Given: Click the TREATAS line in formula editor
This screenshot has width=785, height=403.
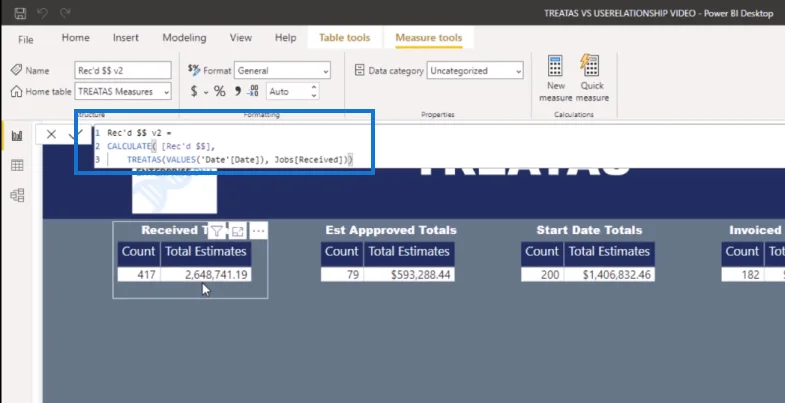Looking at the screenshot, I should point(240,160).
